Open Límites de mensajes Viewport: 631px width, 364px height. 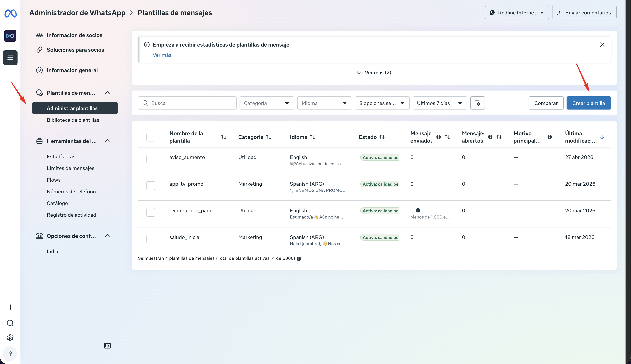(x=70, y=168)
